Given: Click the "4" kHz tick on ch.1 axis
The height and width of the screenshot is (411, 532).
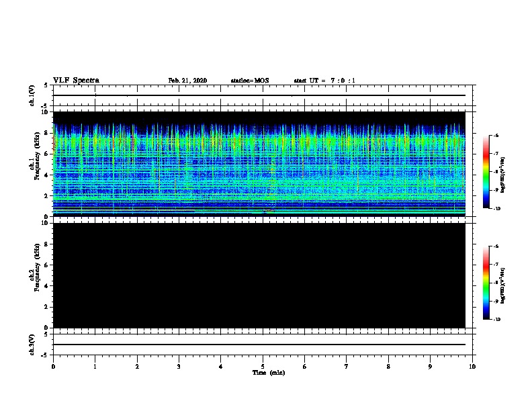Looking at the screenshot, I should [46, 175].
